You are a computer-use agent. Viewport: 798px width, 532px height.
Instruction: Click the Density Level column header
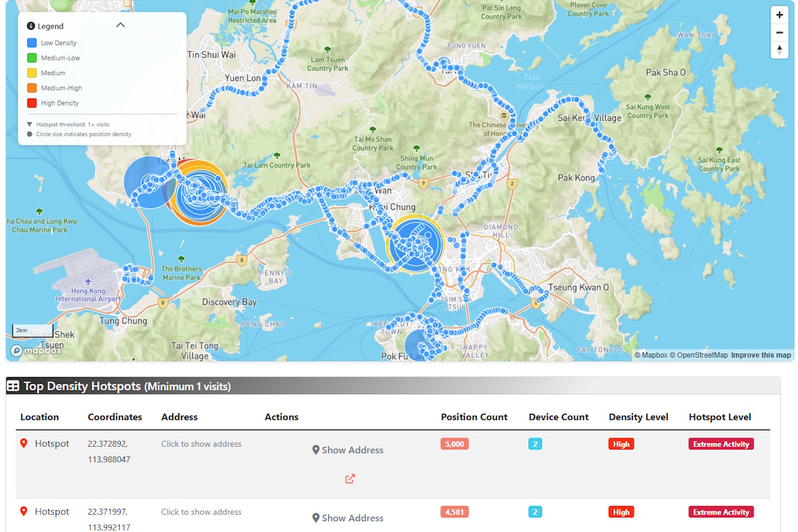click(638, 417)
